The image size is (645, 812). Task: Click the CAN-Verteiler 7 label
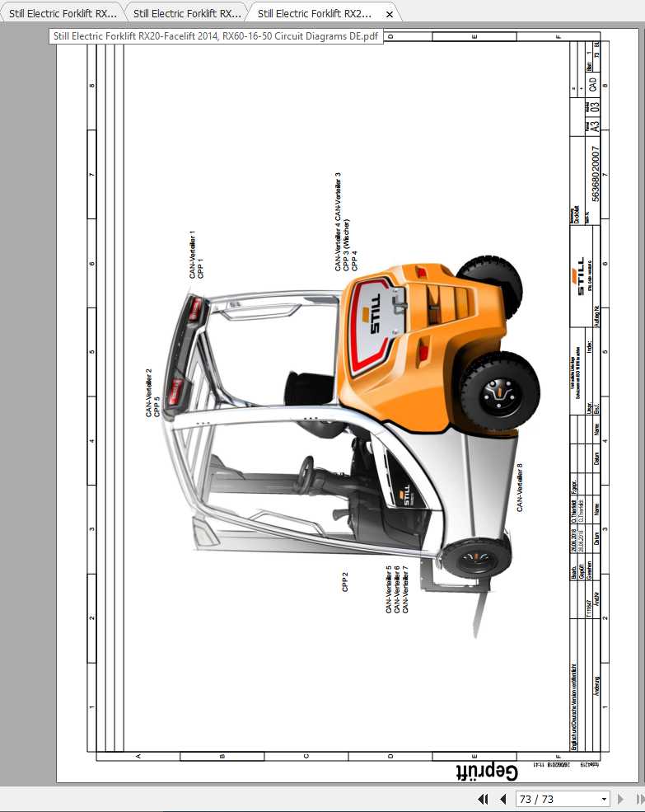[405, 589]
